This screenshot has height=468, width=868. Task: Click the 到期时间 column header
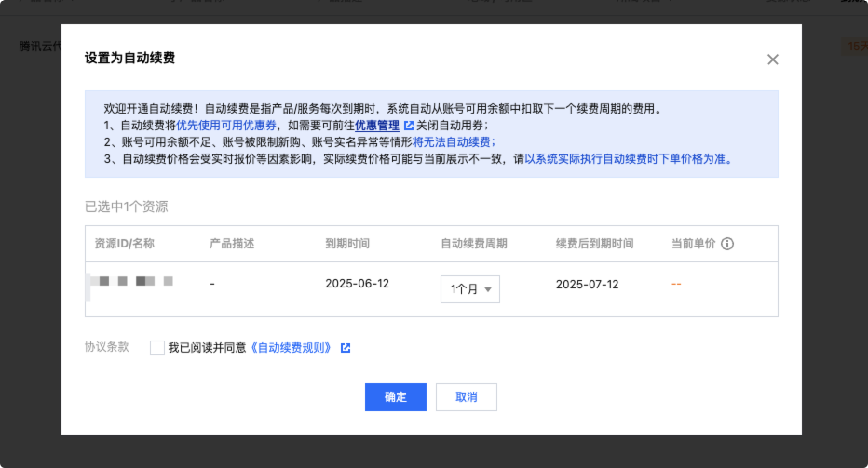click(347, 244)
